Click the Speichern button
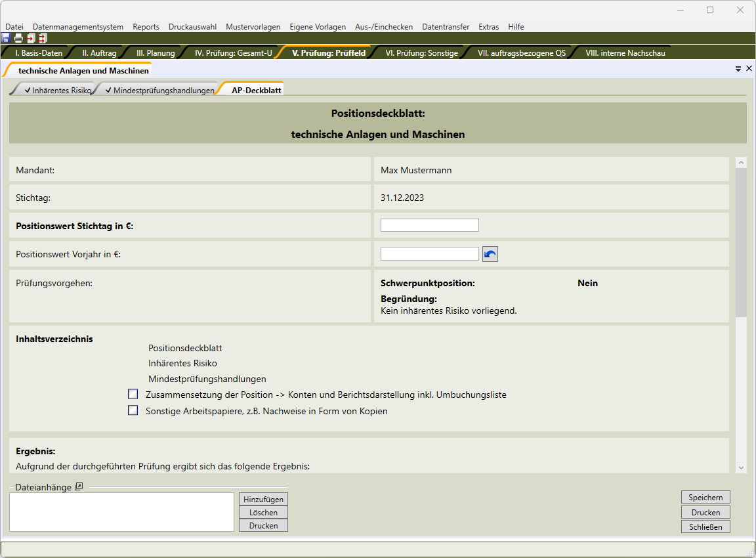 coord(705,498)
